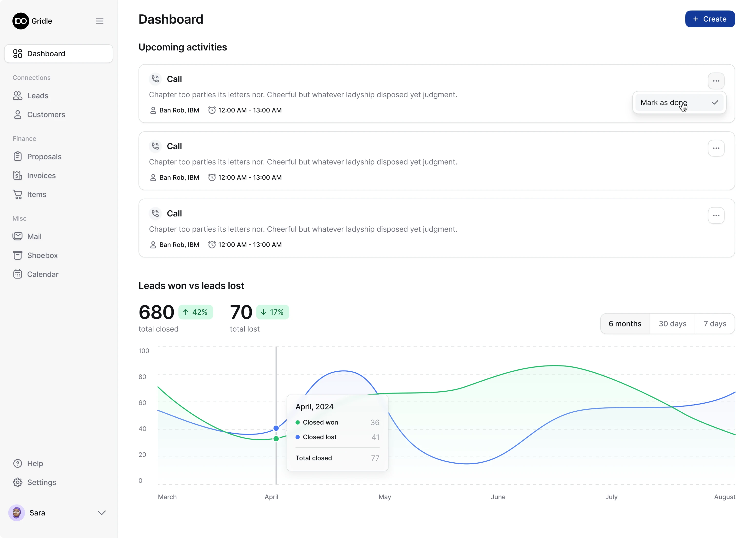Click the Customers person icon
Image resolution: width=756 pixels, height=538 pixels.
click(x=18, y=115)
